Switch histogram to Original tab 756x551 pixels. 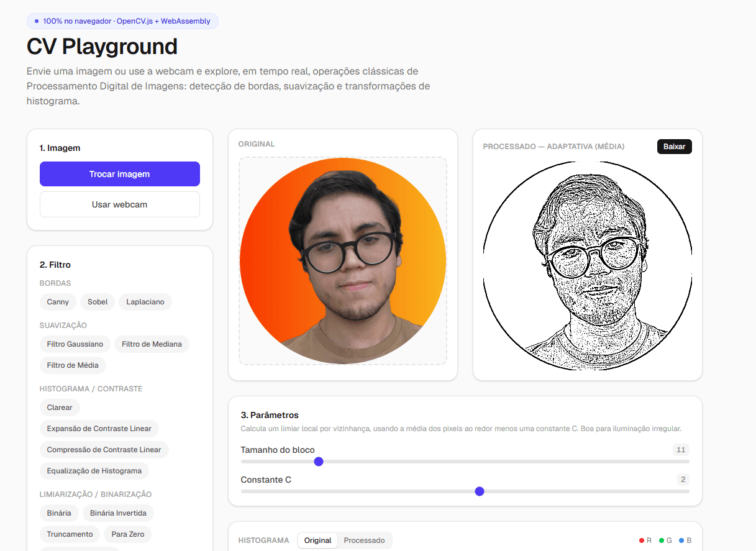318,540
